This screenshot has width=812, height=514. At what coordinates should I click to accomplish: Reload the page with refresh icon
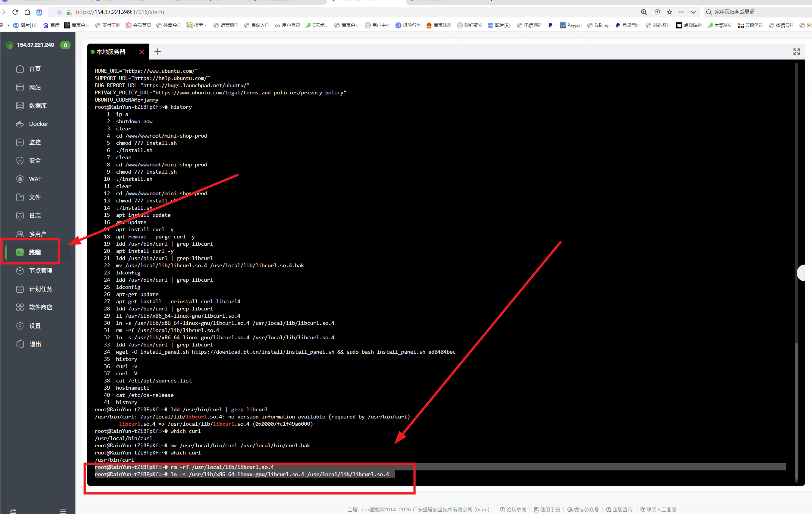coord(15,12)
